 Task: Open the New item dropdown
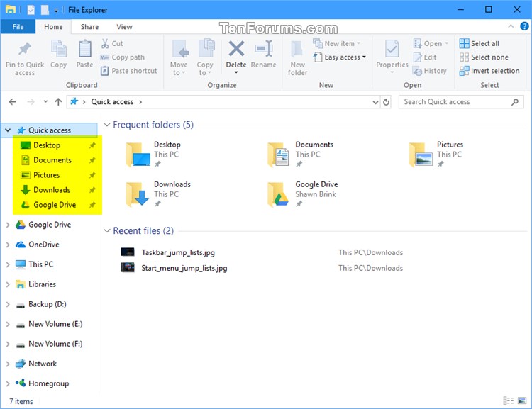click(x=336, y=43)
